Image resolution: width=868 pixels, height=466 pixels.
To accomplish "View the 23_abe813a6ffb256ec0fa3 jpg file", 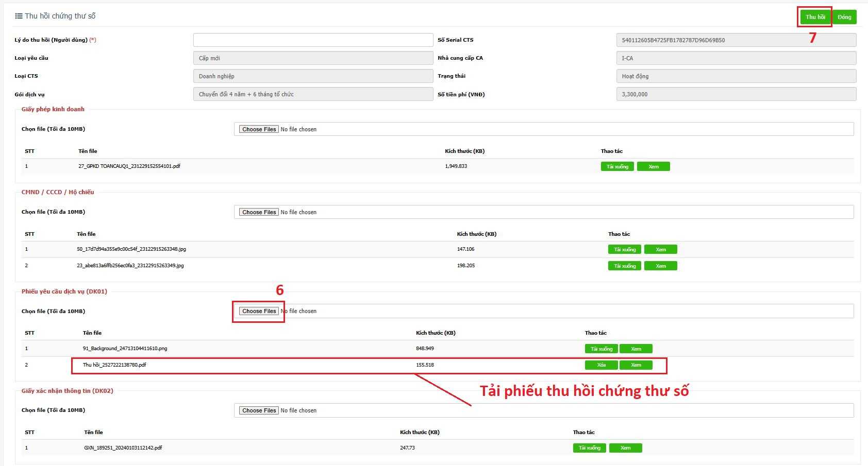I will point(661,266).
